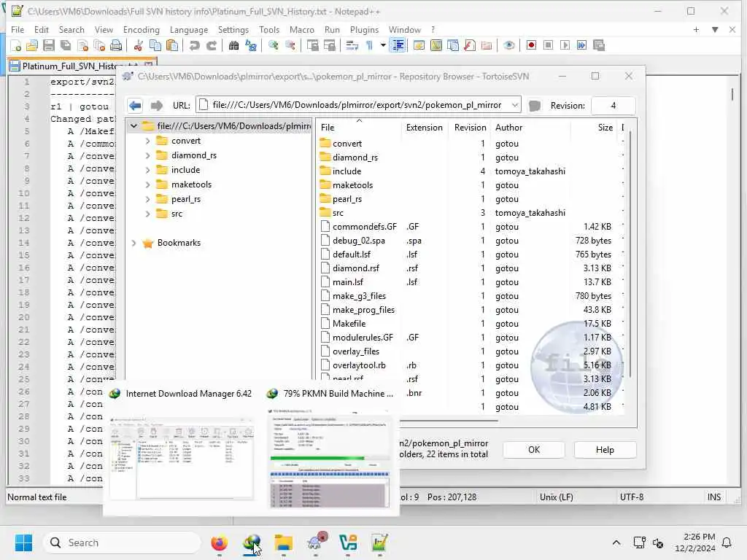Open the Language menu in Notepad++
This screenshot has width=747, height=560.
point(189,29)
